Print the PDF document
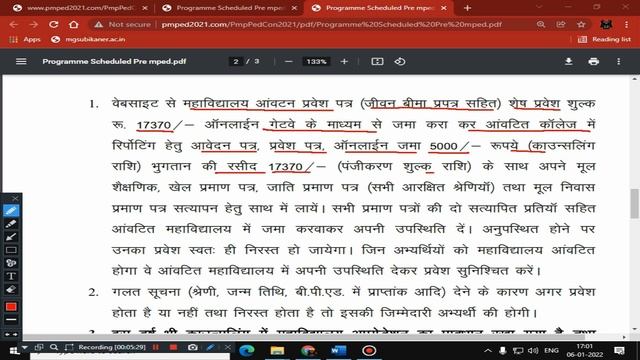The height and width of the screenshot is (360, 640). [593, 61]
